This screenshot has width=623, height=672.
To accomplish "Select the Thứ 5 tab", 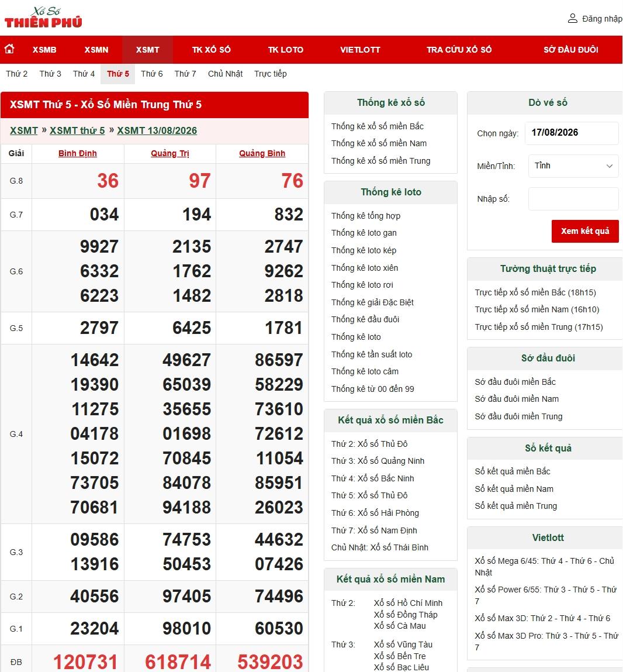I will [117, 74].
